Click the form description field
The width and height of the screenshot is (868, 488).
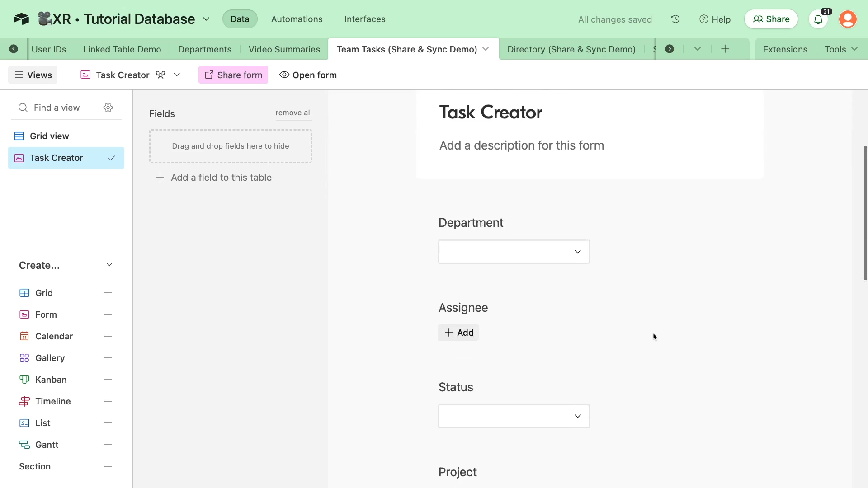tap(521, 145)
